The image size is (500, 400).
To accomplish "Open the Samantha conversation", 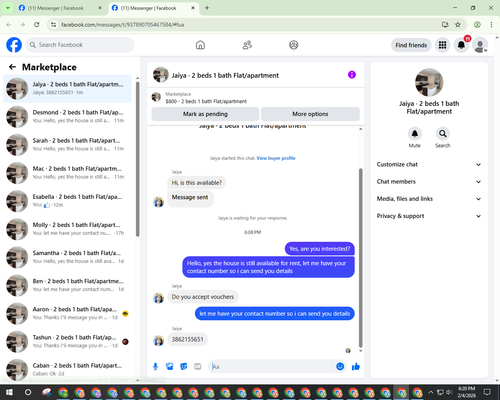I will point(67,257).
